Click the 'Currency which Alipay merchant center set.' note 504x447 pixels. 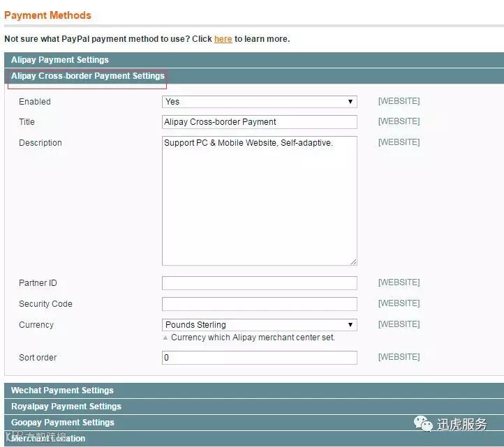tap(253, 338)
